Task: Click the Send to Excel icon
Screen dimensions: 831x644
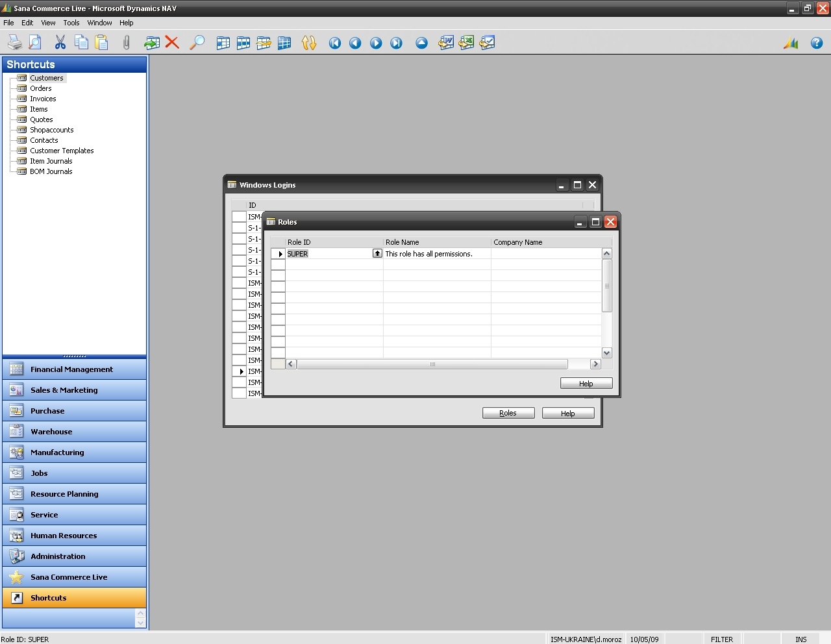Action: click(x=466, y=43)
